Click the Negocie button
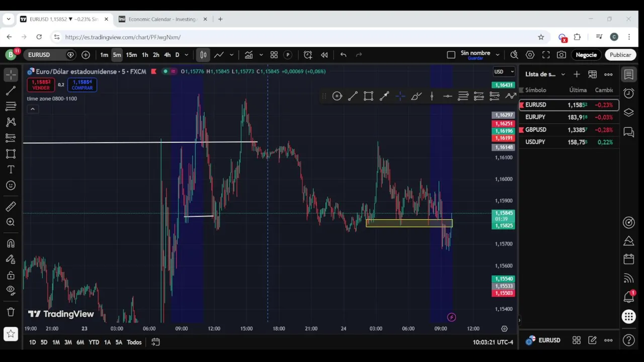This screenshot has width=644, height=362. tap(586, 55)
